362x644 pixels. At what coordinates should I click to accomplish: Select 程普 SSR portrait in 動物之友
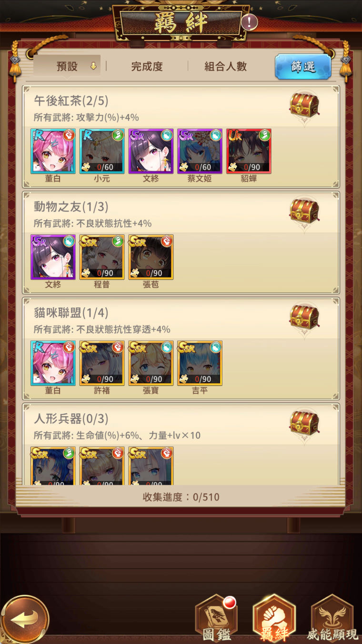point(102,257)
